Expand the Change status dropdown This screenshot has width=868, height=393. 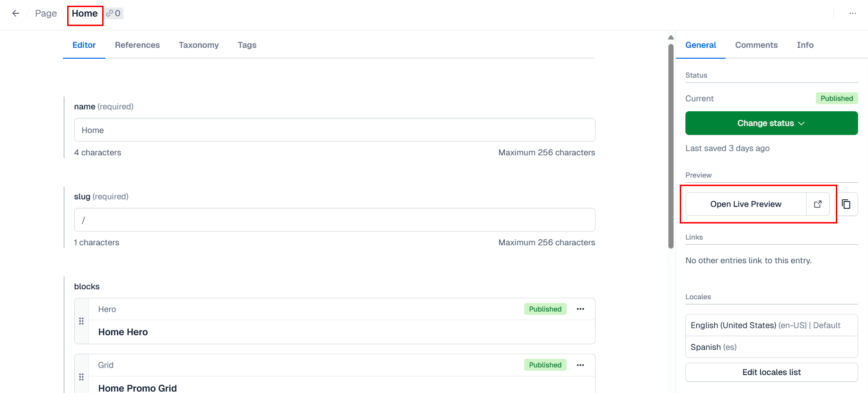(x=771, y=123)
